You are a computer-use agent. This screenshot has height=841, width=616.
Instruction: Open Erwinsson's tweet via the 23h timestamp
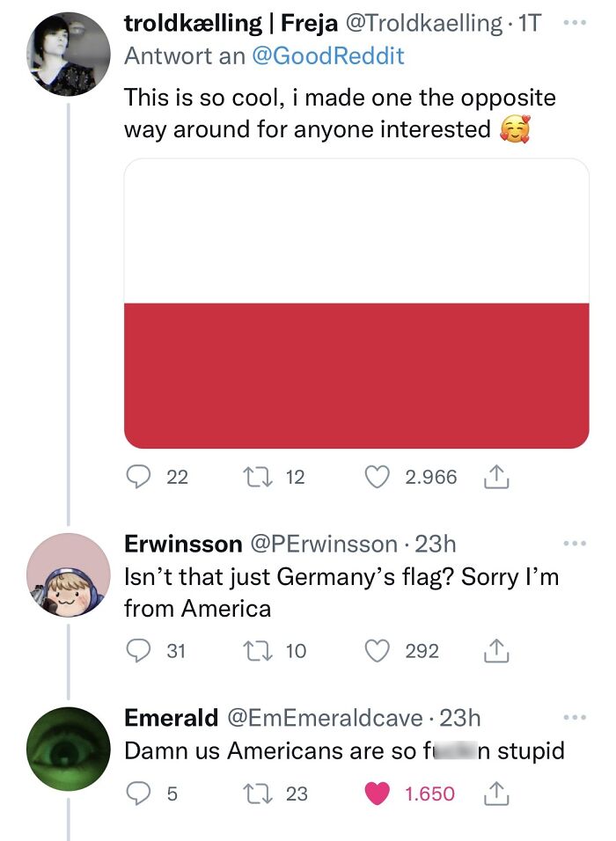(x=435, y=543)
